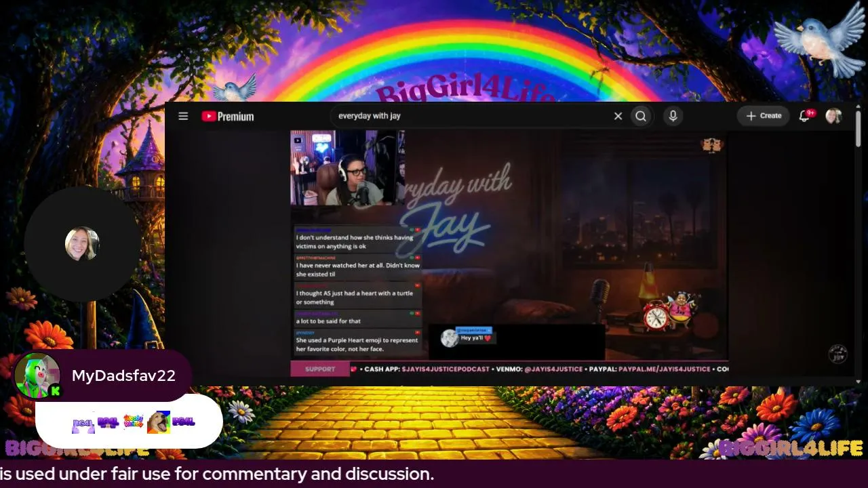Click the channel logo in video's top-right

tap(711, 144)
